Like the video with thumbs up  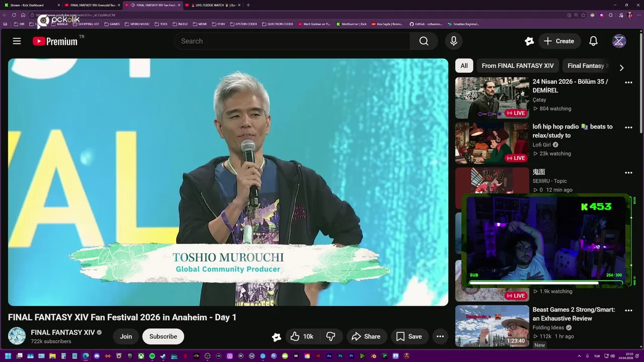coord(301,336)
